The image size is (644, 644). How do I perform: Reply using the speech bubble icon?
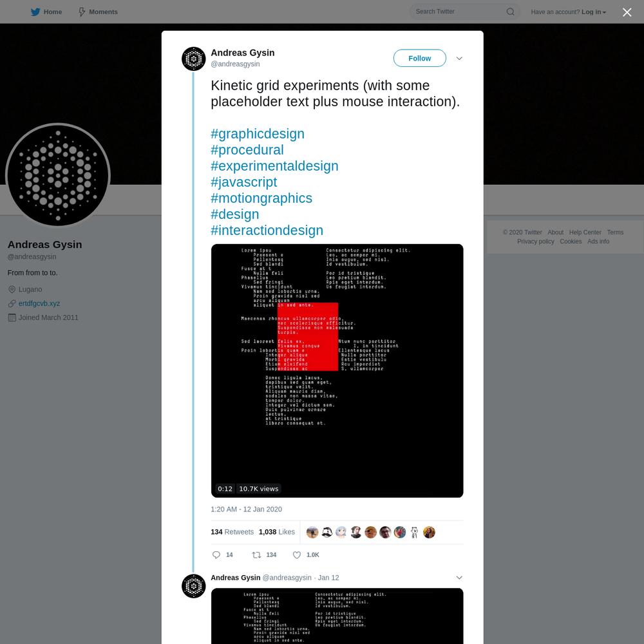(x=216, y=555)
